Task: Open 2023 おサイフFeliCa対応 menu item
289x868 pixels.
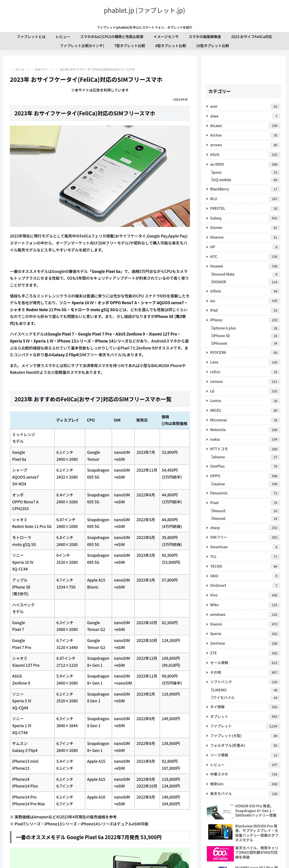Action: pyautogui.click(x=252, y=37)
